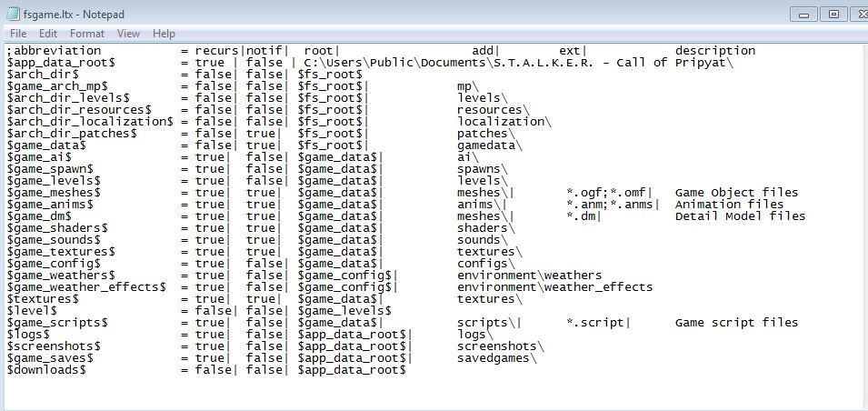Click the text "Animation files"
The image size is (868, 411).
(730, 205)
